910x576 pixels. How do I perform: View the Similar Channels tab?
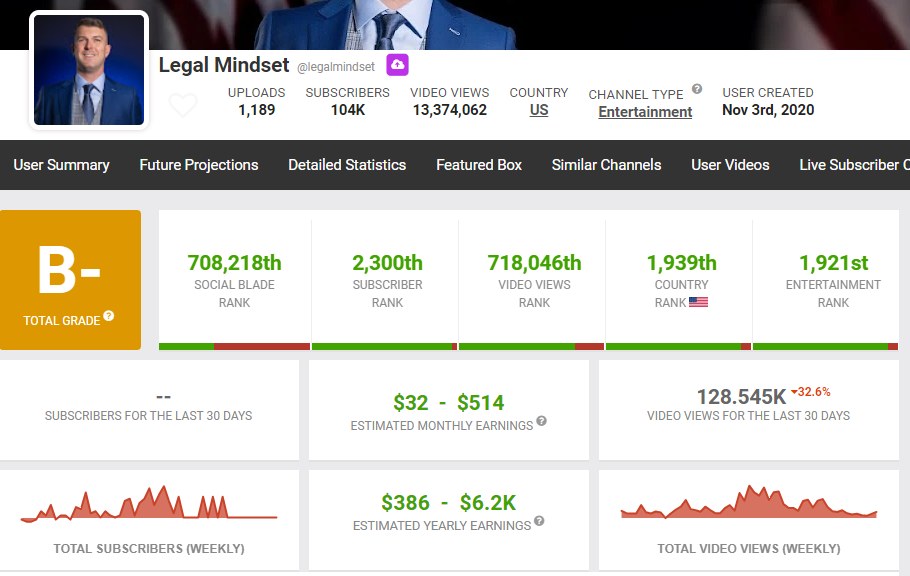606,165
